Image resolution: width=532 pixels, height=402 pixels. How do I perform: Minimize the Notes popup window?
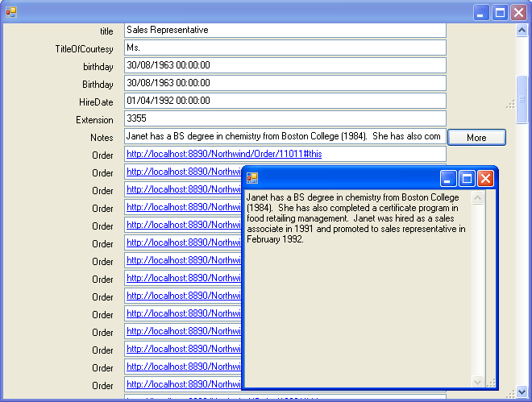point(448,178)
